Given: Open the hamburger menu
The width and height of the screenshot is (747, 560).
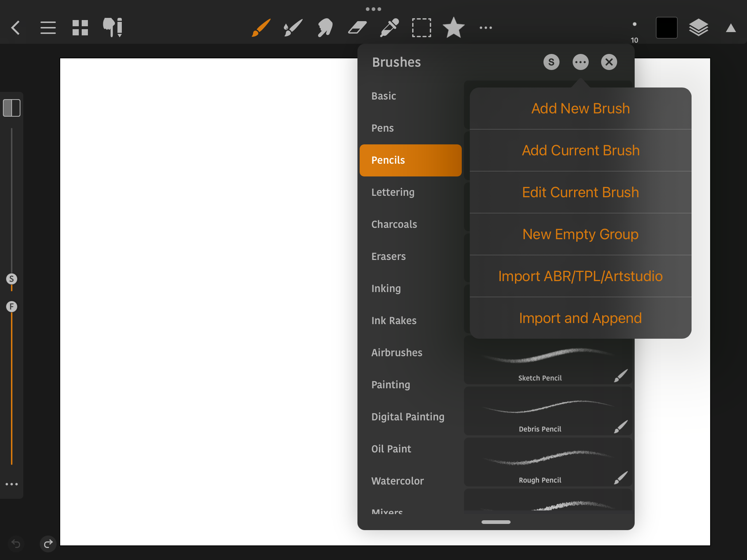Looking at the screenshot, I should pos(48,28).
